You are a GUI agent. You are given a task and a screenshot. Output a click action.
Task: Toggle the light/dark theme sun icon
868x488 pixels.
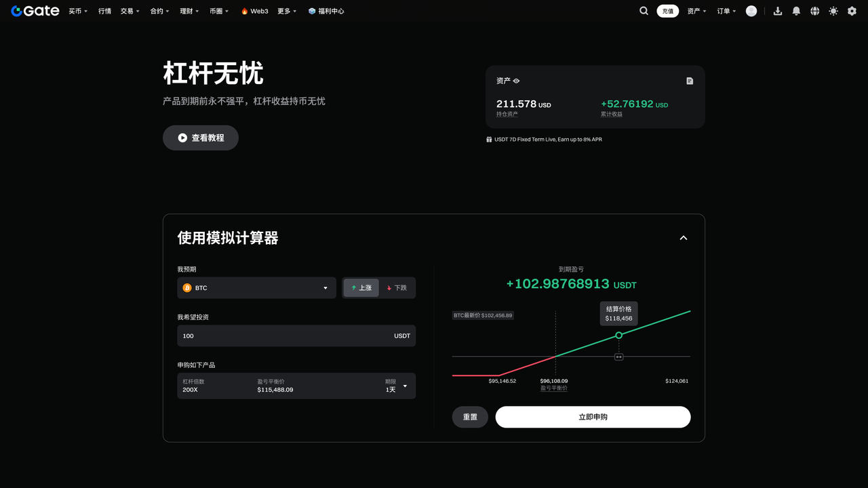(x=833, y=11)
